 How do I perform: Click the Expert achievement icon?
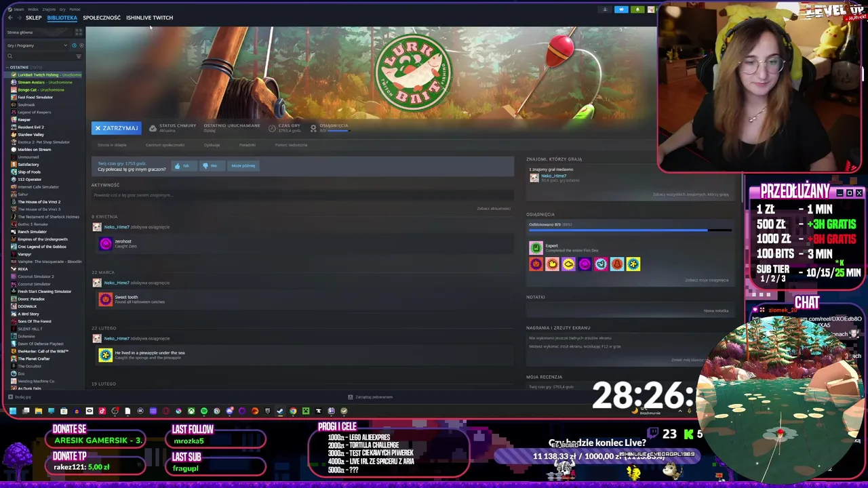point(536,248)
